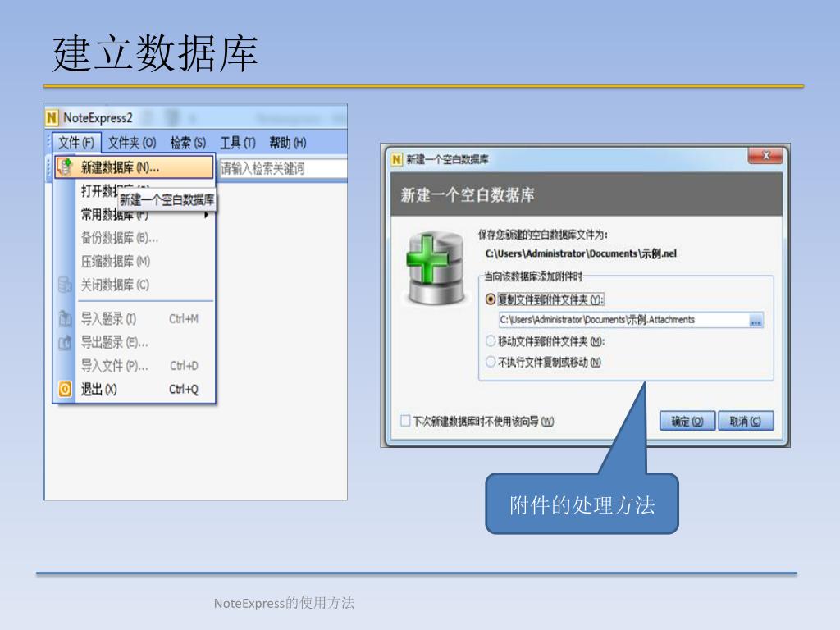The width and height of the screenshot is (840, 630).
Task: Click the attachments folder path field
Action: coord(623,320)
